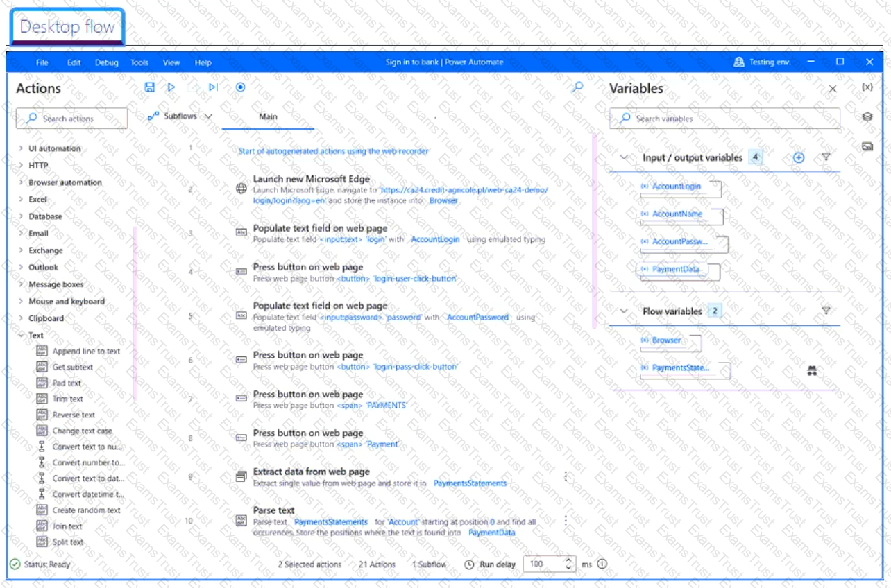The image size is (891, 588).
Task: Filter flow variables funnel icon
Action: point(826,311)
